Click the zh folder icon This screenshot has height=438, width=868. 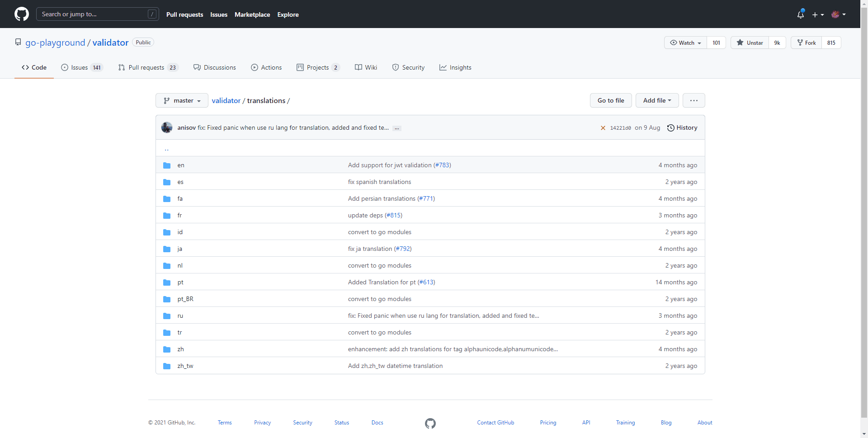click(167, 349)
